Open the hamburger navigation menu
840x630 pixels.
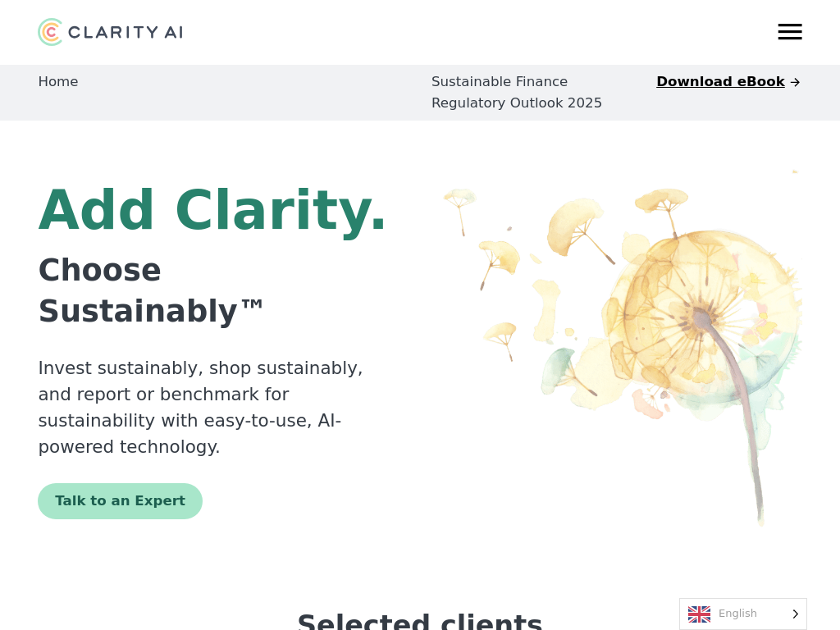pos(790,32)
